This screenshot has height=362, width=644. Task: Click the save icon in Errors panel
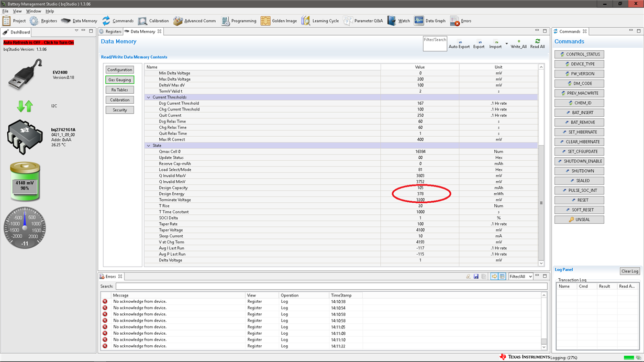[476, 276]
